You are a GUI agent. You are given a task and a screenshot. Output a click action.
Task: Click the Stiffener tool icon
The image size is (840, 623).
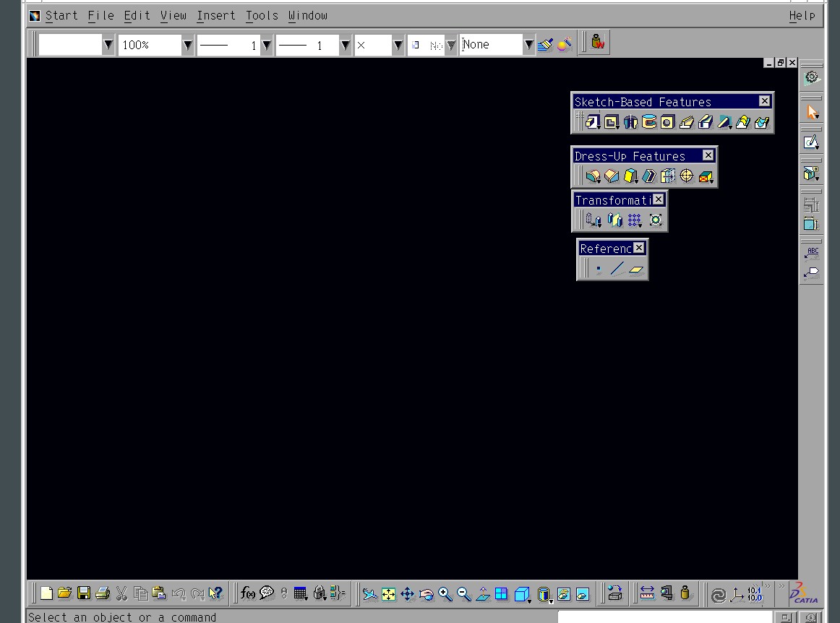tap(724, 122)
